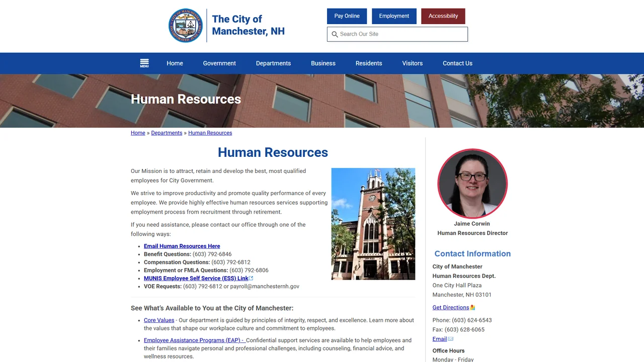Click the City Hall building photo

coord(373,224)
